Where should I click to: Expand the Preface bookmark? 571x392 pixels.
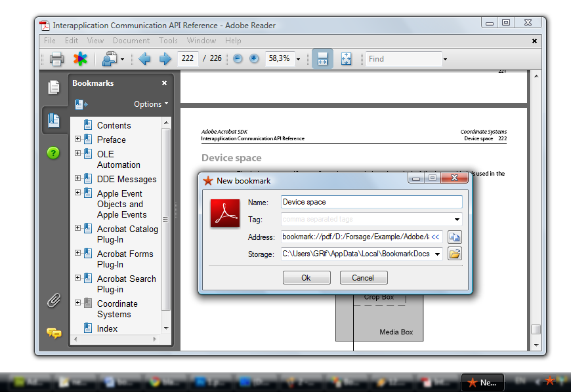77,138
